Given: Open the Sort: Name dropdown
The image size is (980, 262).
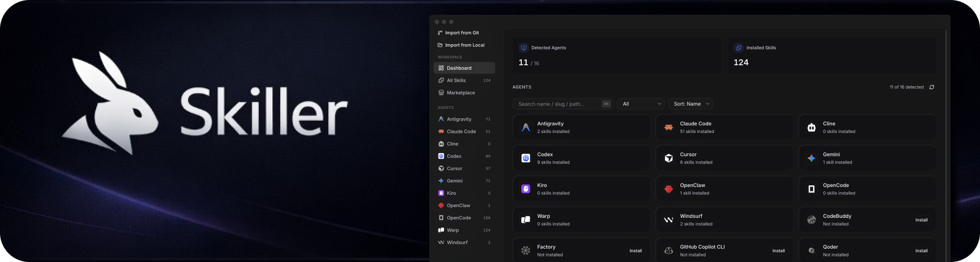Looking at the screenshot, I should [x=691, y=104].
